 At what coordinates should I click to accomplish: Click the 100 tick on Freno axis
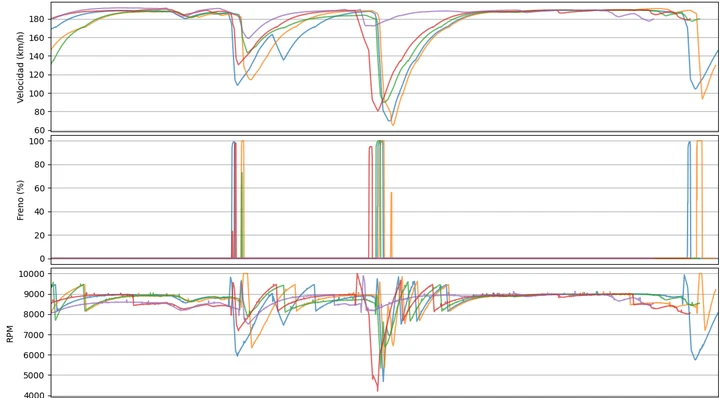pyautogui.click(x=38, y=141)
